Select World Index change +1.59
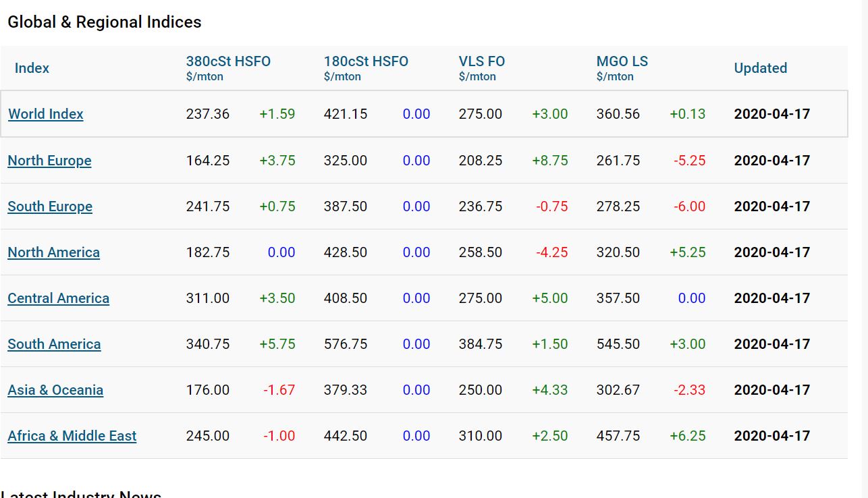Screen dimensions: 868x498 point(277,114)
